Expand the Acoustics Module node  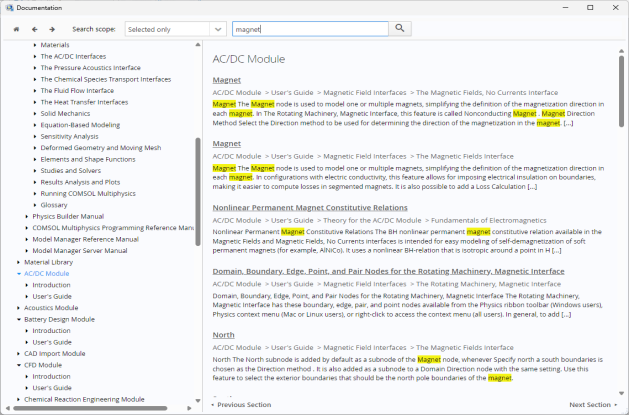click(17, 308)
